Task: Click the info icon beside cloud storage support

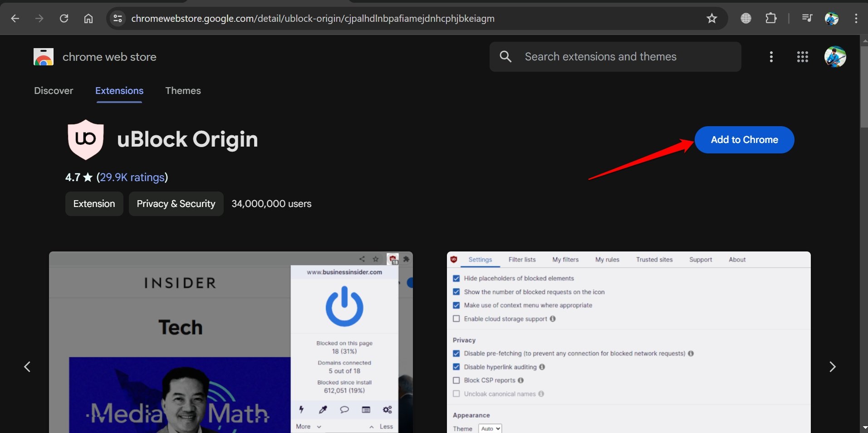Action: click(x=553, y=319)
